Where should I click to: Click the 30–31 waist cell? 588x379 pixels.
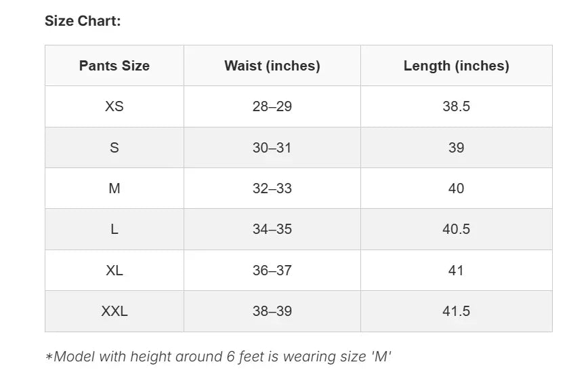[x=272, y=148]
